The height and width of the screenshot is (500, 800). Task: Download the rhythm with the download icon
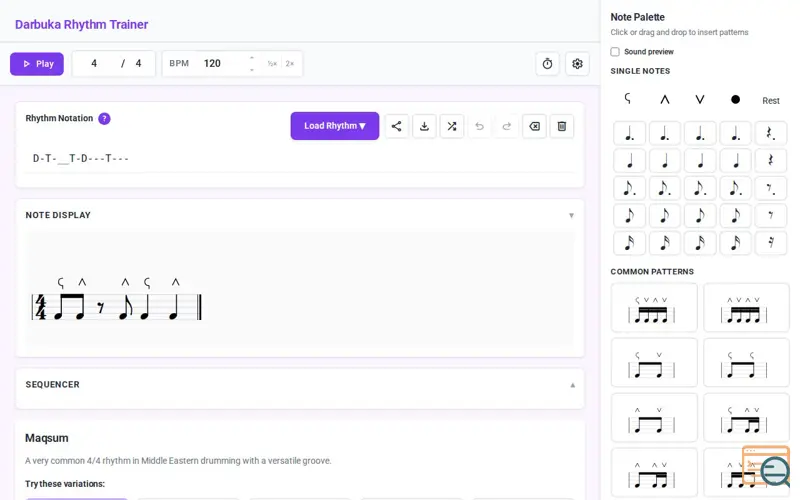click(x=424, y=126)
